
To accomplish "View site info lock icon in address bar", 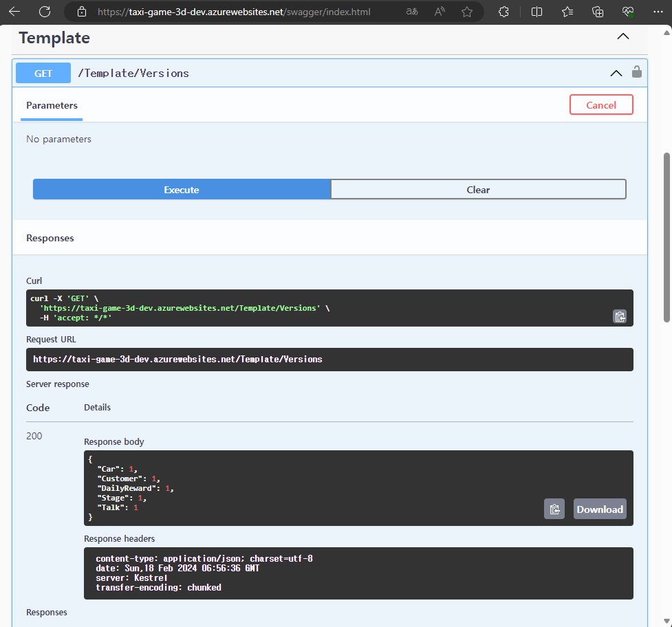I will 82,12.
